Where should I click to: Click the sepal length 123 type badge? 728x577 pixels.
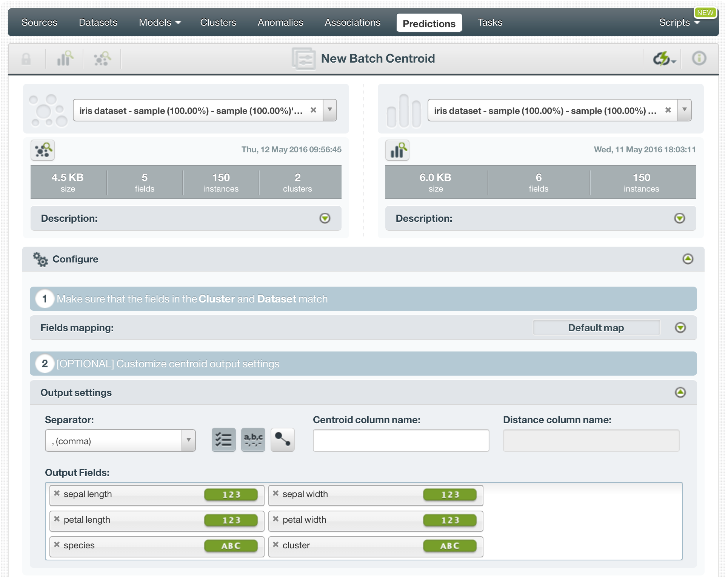(231, 495)
